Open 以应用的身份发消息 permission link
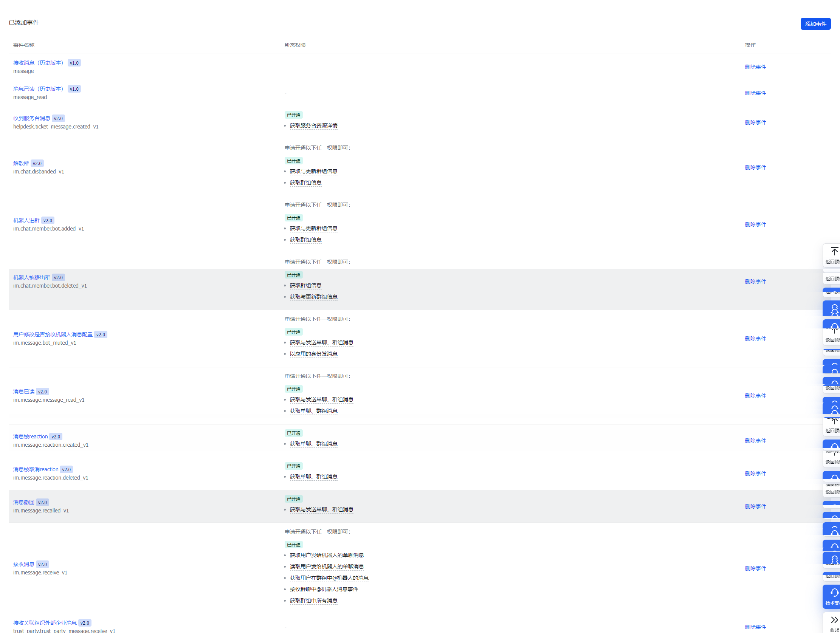 (x=313, y=354)
